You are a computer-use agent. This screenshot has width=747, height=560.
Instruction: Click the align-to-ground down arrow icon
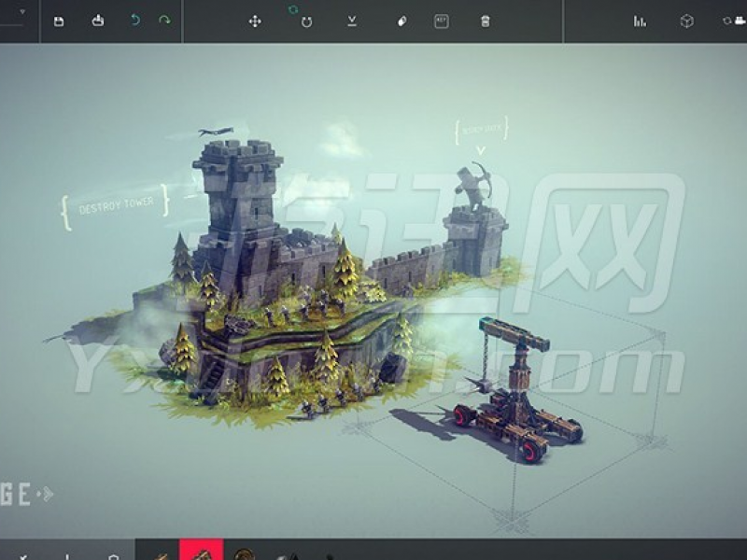[352, 21]
